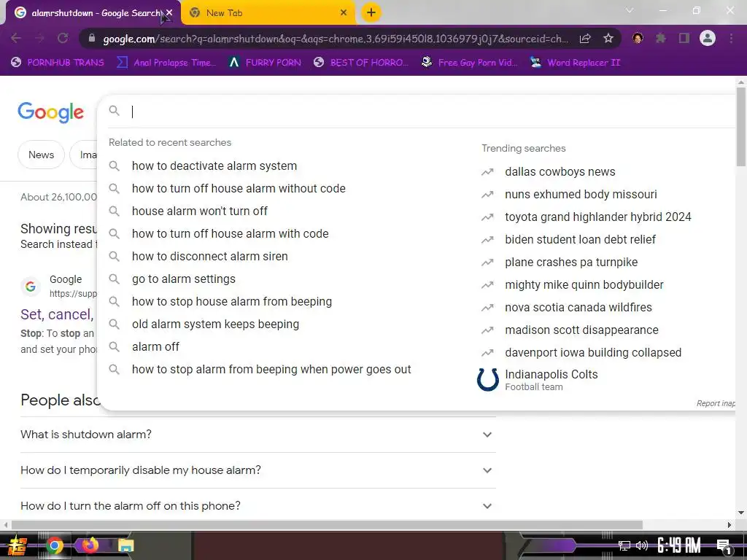Choose 'how to stop house alarm from beeping'

pos(232,301)
